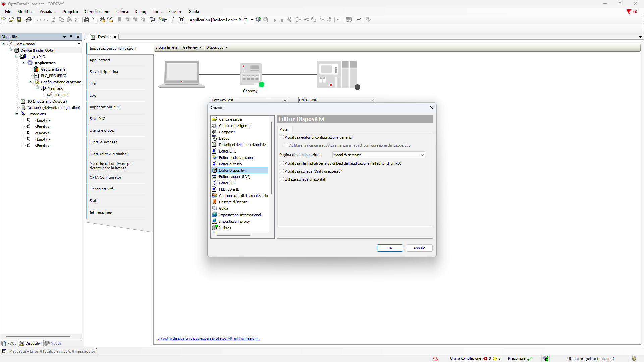Screen dimensions: 644x362
Task: Open the Compilazione menu
Action: pyautogui.click(x=97, y=12)
